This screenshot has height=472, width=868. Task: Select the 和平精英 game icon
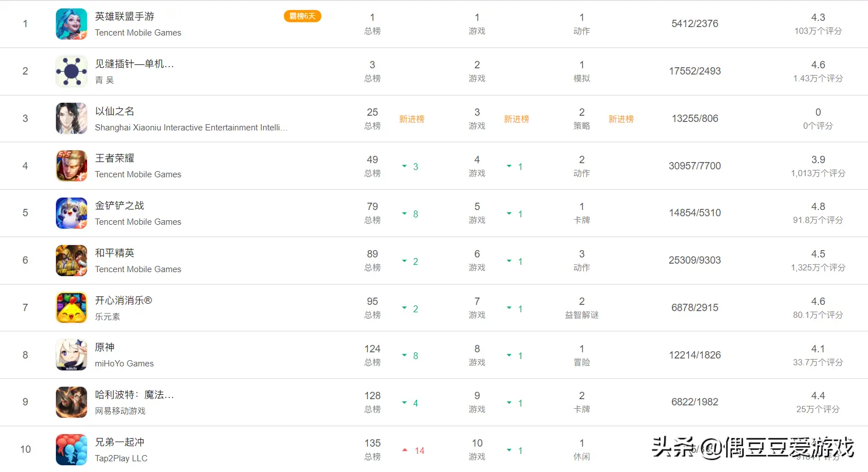coord(71,260)
